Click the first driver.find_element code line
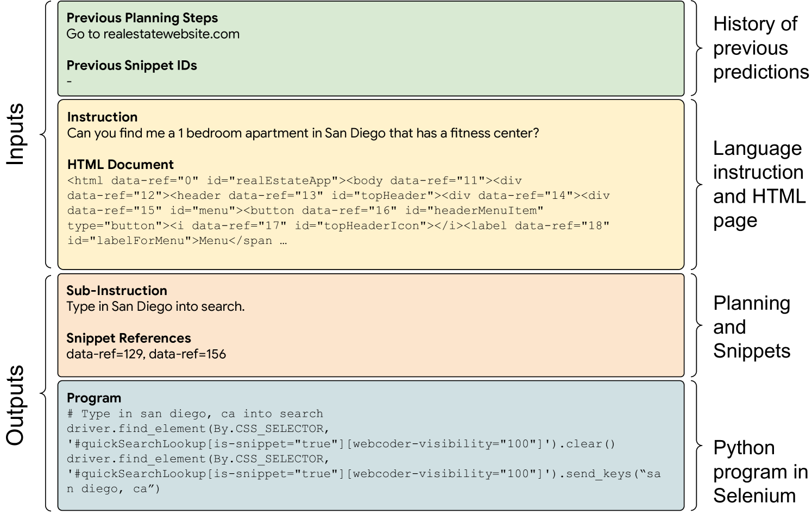Viewport: 812px width, 514px height. (x=198, y=429)
